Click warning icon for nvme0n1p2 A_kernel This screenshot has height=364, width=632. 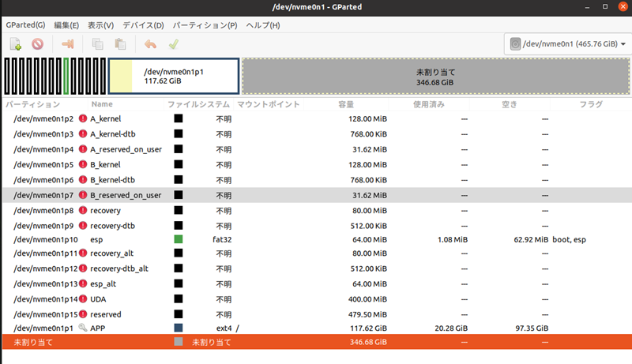click(x=83, y=118)
